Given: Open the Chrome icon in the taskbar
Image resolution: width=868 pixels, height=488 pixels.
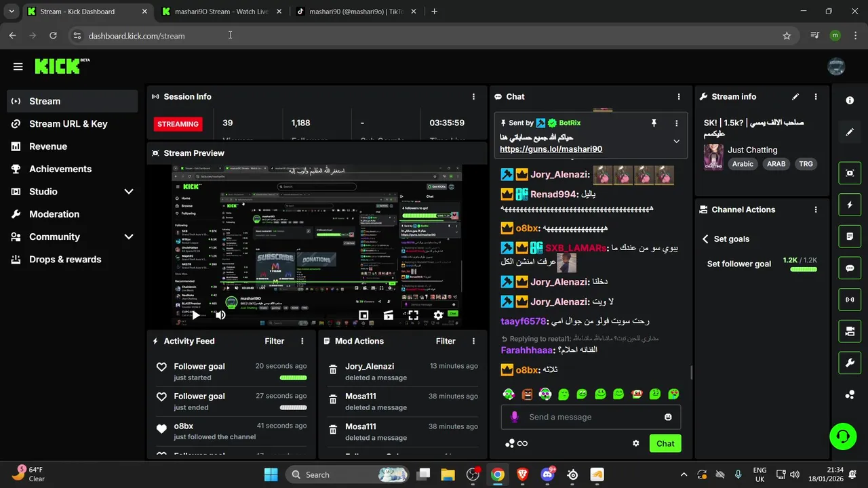Looking at the screenshot, I should click(498, 474).
